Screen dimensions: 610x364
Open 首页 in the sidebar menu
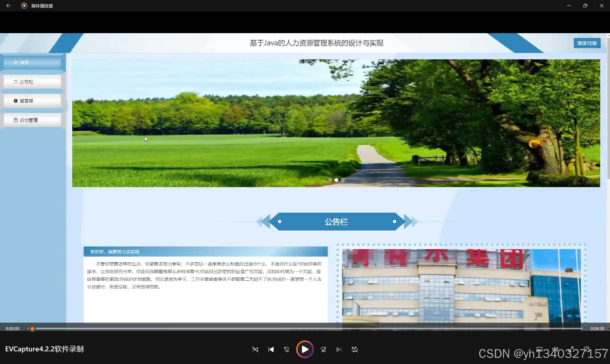coord(32,62)
